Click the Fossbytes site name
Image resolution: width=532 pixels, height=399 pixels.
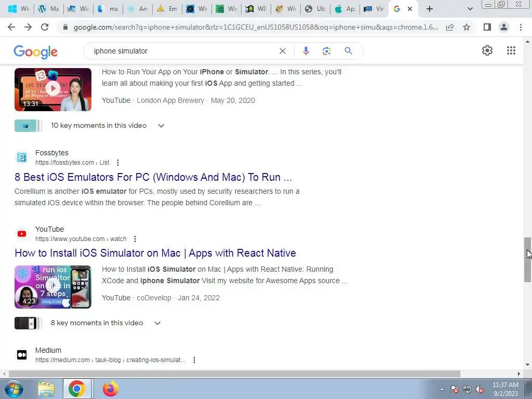pyautogui.click(x=52, y=153)
